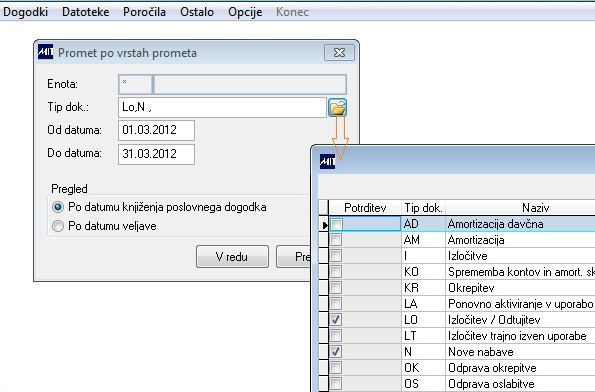Click the 'Izločitve' name cell

[521, 256]
